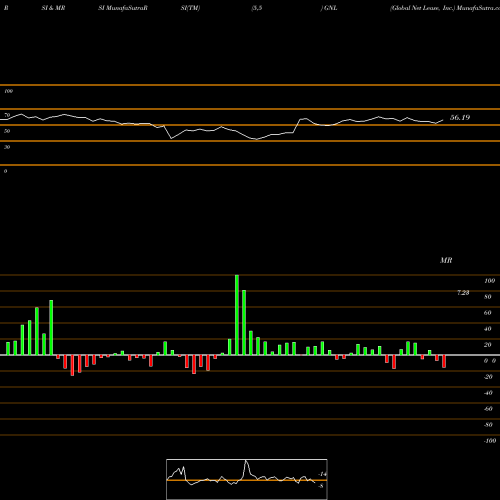The height and width of the screenshot is (500, 500).
Task: Click the MR axis label 60
Action: pyautogui.click(x=488, y=313)
